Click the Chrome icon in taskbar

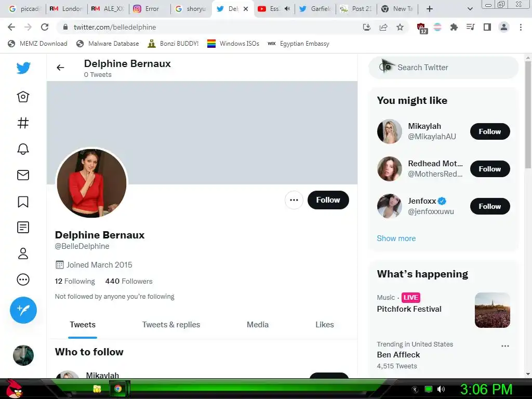(x=118, y=389)
